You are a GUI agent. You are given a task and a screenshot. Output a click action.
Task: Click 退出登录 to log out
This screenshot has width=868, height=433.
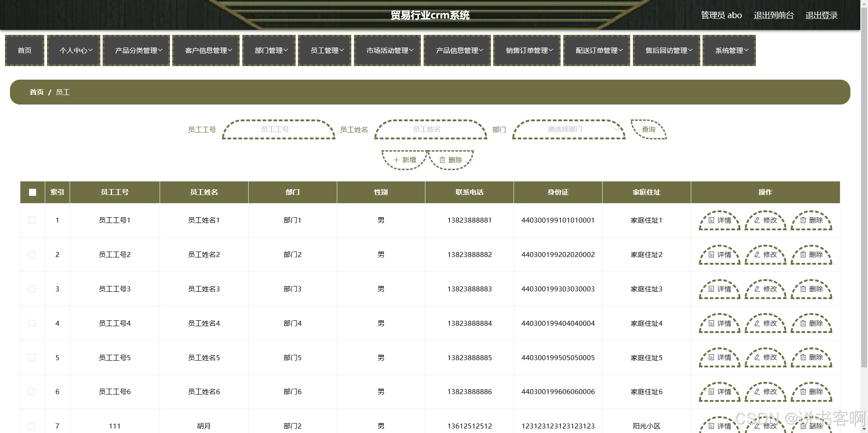(x=821, y=15)
